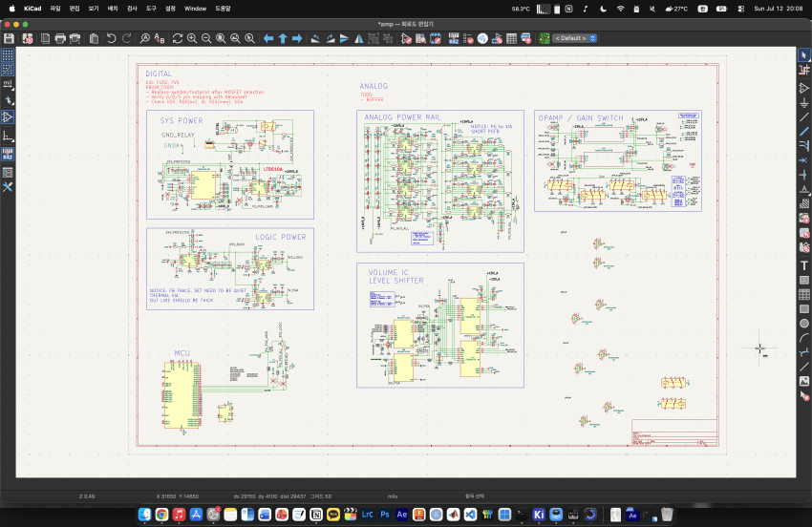Open the footprint editor
This screenshot has width=812, height=527.
tap(436, 38)
